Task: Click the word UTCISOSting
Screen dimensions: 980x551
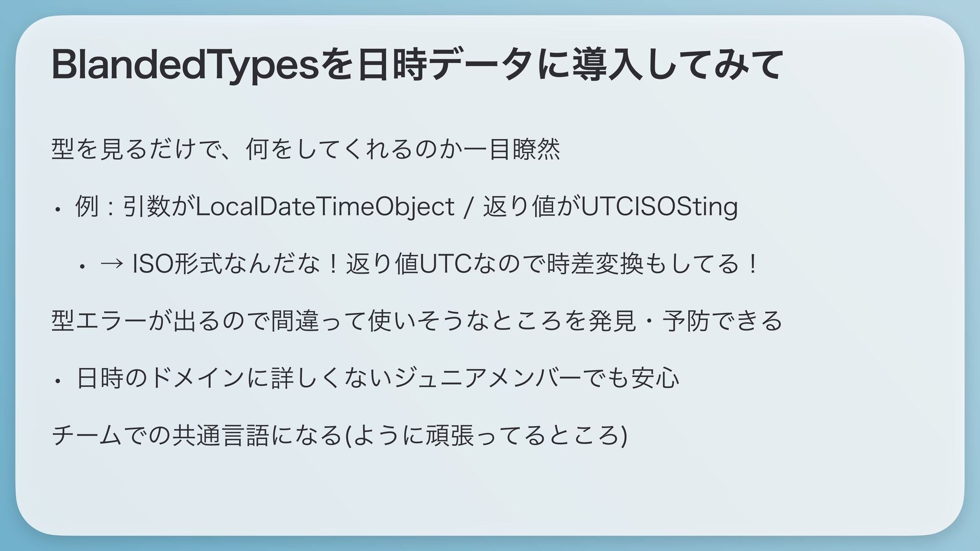Action: [659, 207]
